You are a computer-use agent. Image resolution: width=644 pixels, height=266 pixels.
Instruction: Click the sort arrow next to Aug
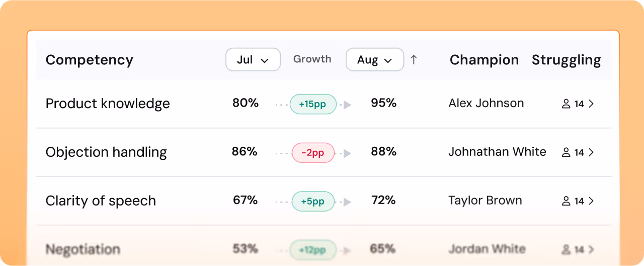[414, 60]
